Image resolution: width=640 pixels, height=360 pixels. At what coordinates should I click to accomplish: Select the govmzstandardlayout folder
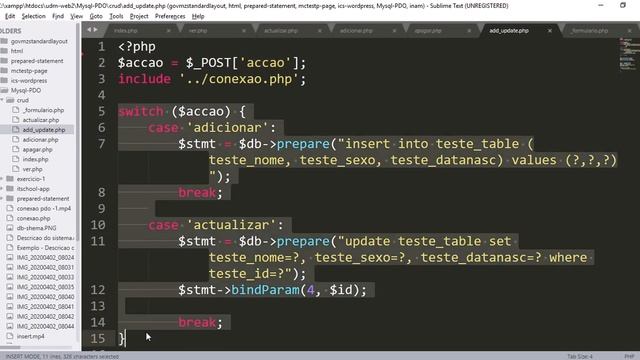(39, 41)
